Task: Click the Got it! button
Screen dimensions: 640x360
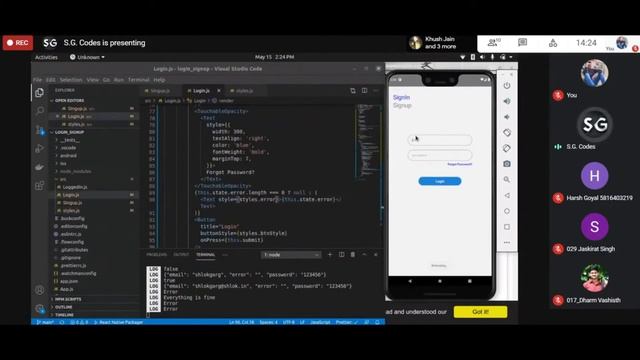Action: 480,312
